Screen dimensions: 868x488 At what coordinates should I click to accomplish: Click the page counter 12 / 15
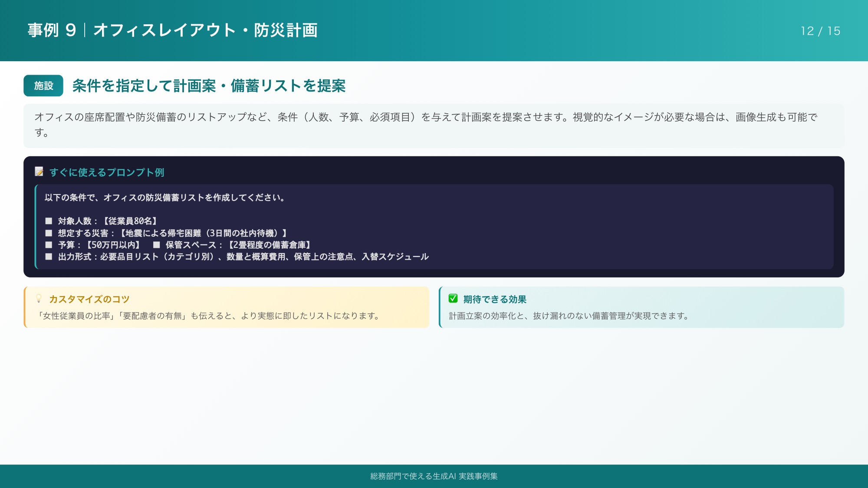(820, 31)
